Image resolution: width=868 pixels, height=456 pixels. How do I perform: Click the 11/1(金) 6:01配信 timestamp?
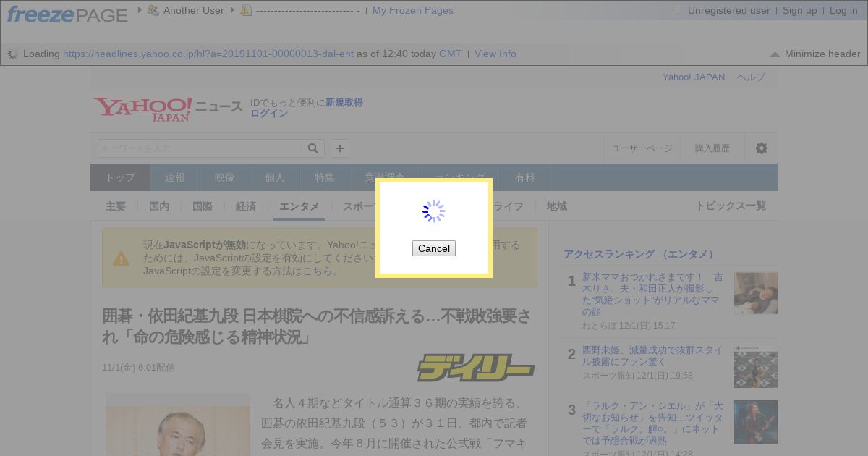138,368
